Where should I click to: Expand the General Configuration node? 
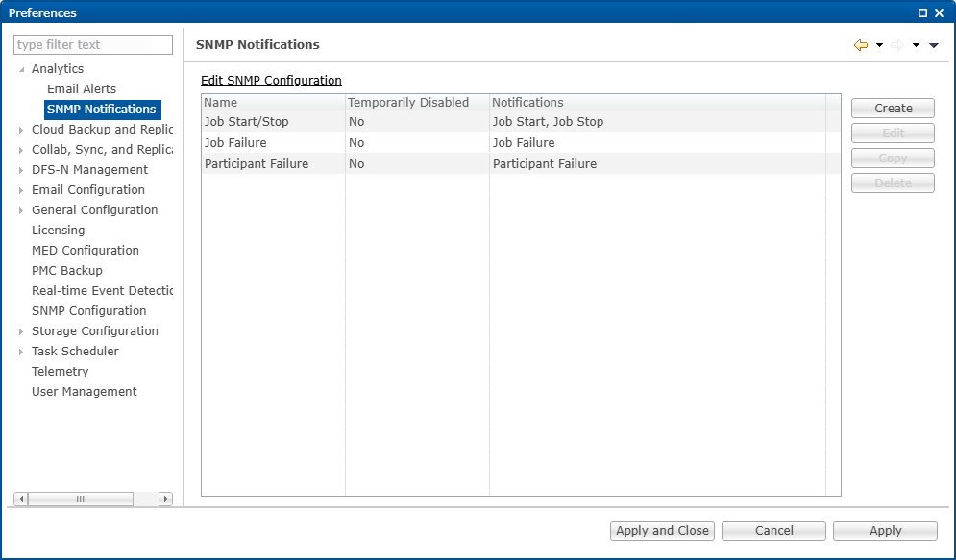pos(21,210)
